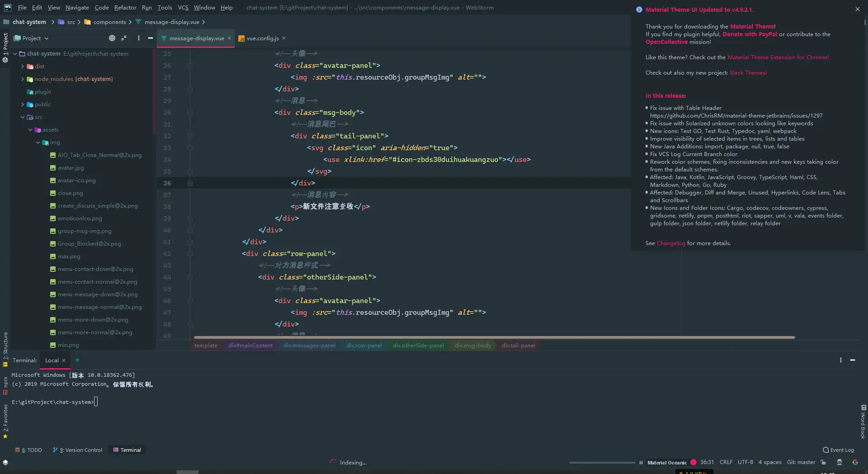This screenshot has width=868, height=474.
Task: Add a new terminal session tab
Action: pyautogui.click(x=77, y=360)
